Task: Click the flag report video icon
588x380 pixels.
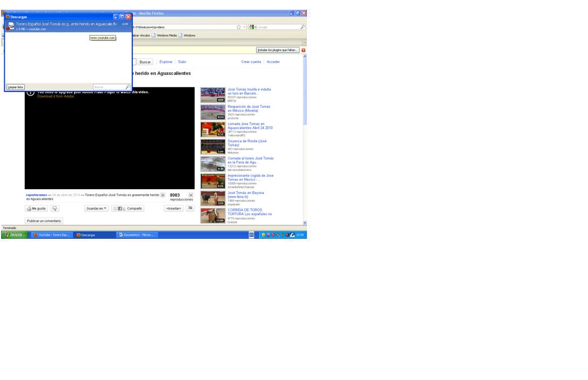Action: coord(190,208)
